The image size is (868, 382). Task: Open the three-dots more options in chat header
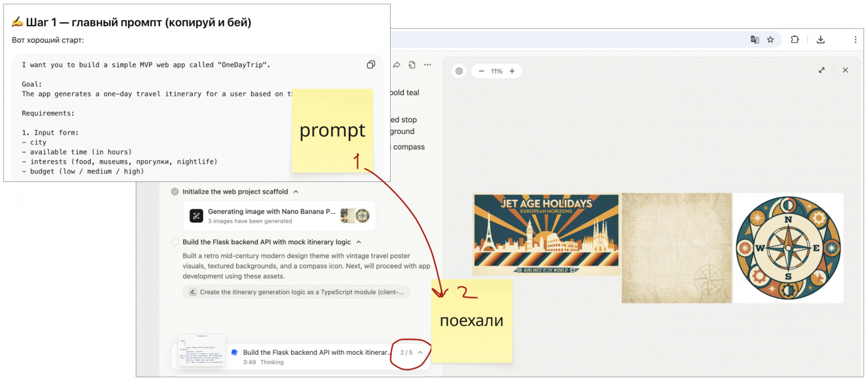pos(427,65)
